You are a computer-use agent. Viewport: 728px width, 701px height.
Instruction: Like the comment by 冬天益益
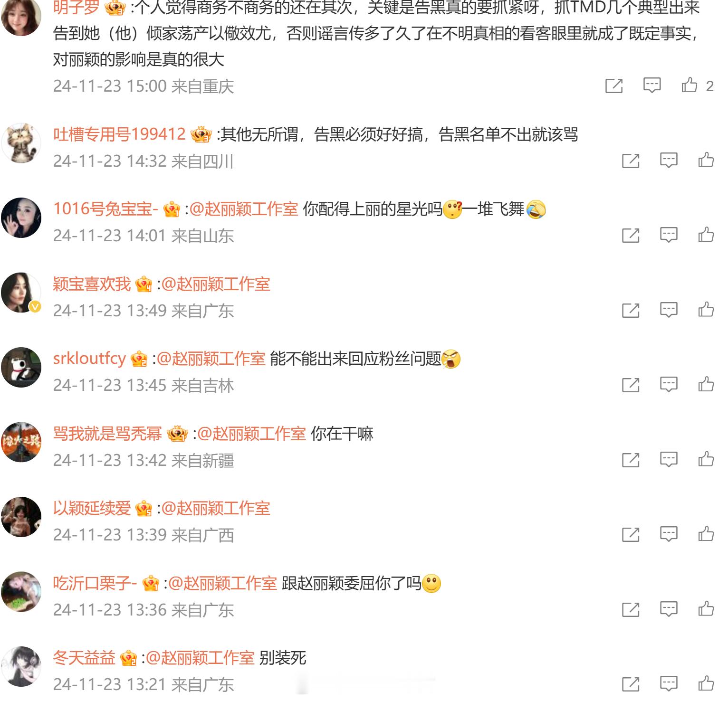tap(706, 684)
